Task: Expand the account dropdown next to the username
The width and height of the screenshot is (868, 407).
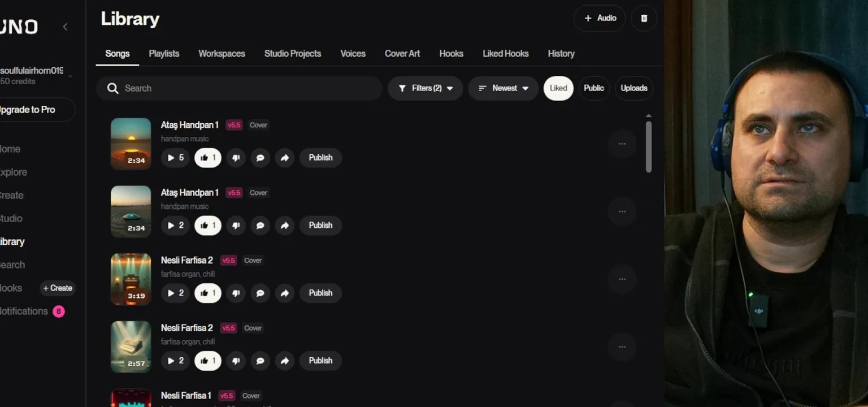Action: [x=70, y=76]
